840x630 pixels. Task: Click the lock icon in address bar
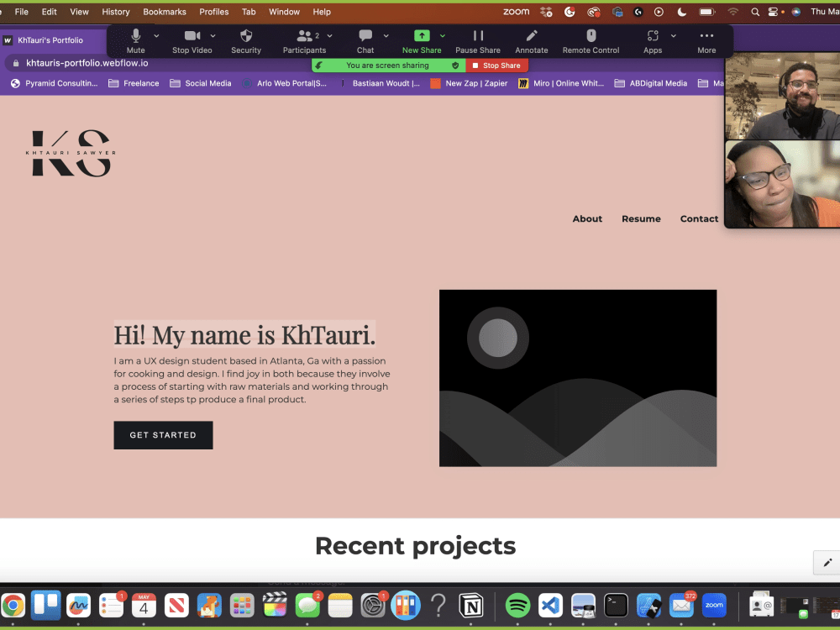pyautogui.click(x=15, y=63)
